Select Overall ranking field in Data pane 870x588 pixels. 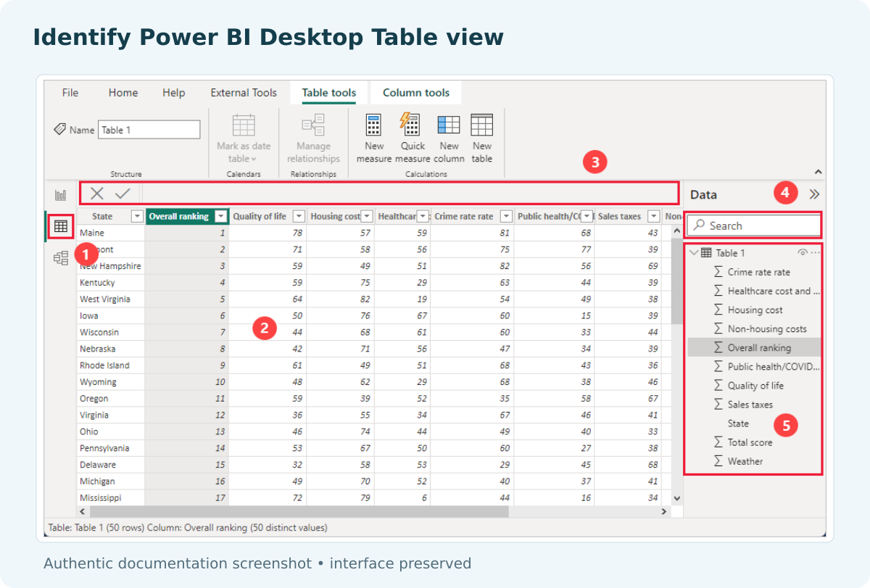754,347
